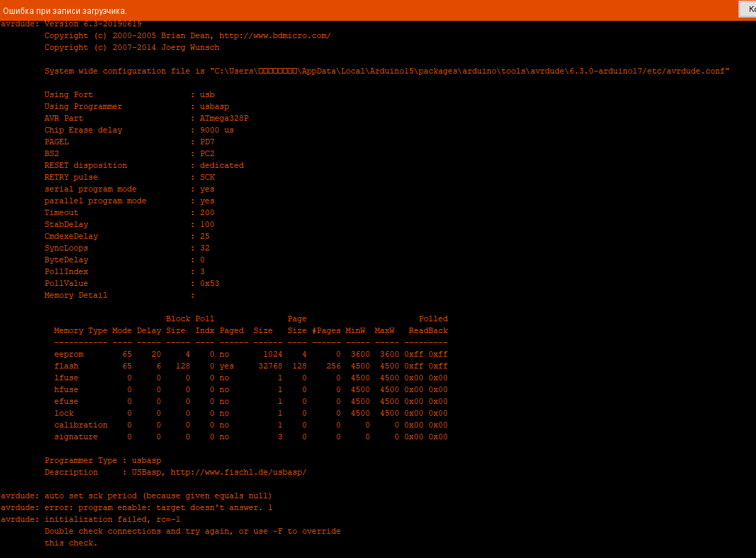
Task: Click the 'Using Programmer' usbasp value
Action: point(214,106)
